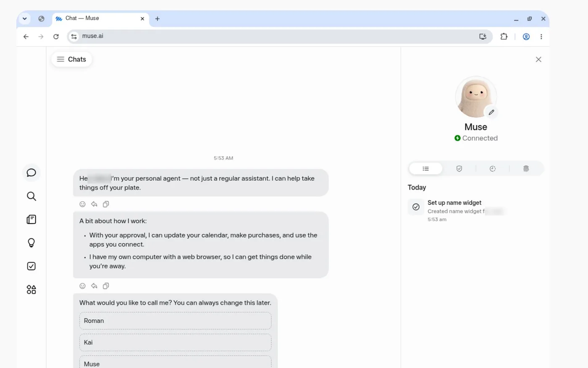View site information icon in address bar

coord(74,37)
